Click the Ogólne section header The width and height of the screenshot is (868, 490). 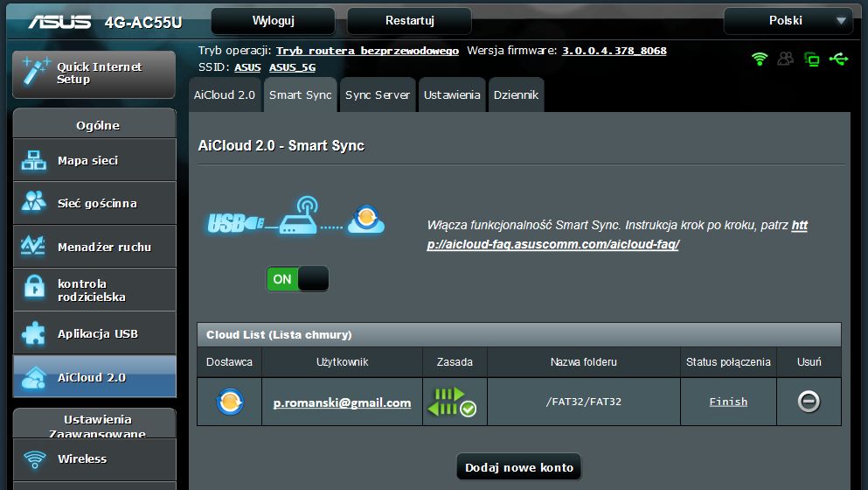coord(94,123)
